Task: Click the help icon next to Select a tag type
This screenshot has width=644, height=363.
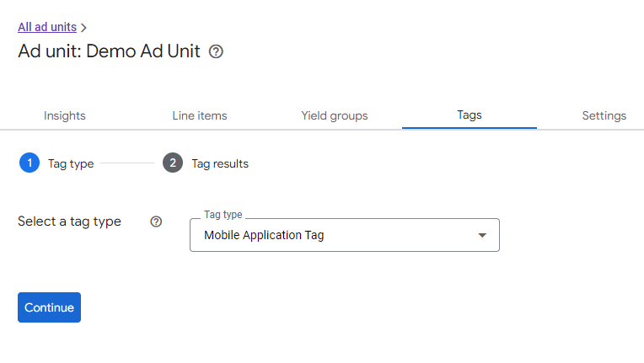Action: pyautogui.click(x=156, y=222)
